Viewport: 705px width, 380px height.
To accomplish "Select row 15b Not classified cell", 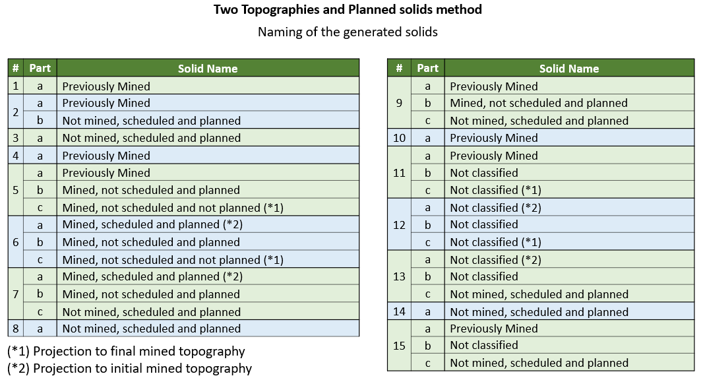I will [569, 345].
